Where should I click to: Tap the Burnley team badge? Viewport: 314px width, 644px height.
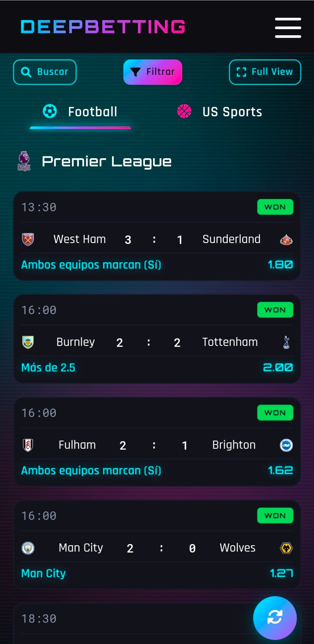pyautogui.click(x=28, y=342)
